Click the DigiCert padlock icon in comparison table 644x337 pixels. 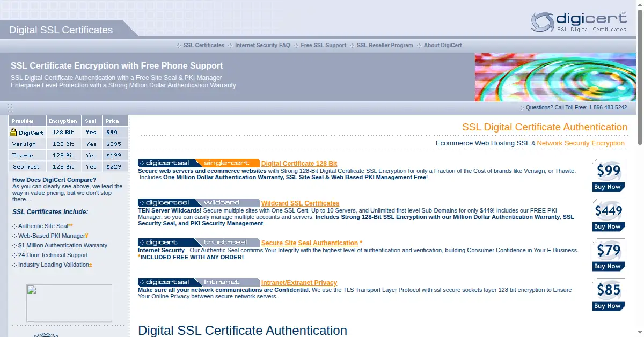pos(14,133)
